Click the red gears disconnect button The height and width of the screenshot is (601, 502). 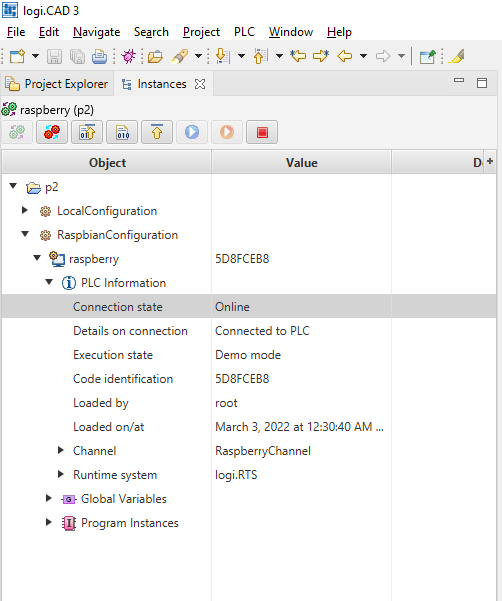coord(52,132)
